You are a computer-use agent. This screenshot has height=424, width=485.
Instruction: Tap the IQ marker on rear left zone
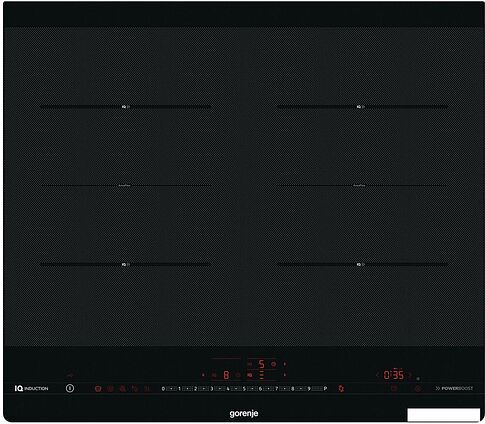125,107
